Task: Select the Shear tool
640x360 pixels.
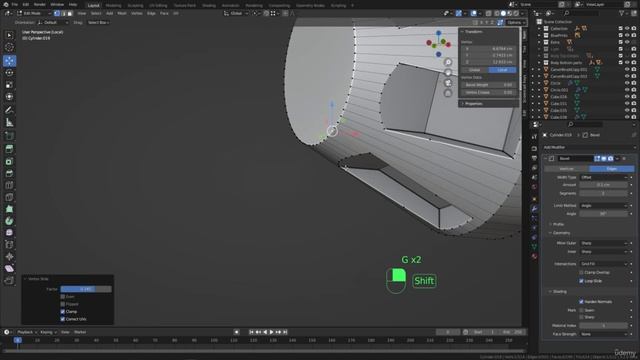Action: pyautogui.click(x=9, y=268)
